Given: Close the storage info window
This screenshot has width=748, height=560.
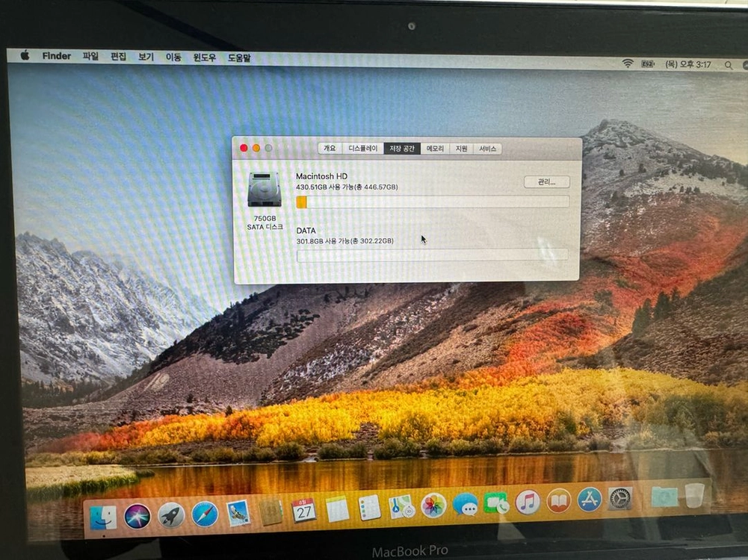Looking at the screenshot, I should point(244,149).
